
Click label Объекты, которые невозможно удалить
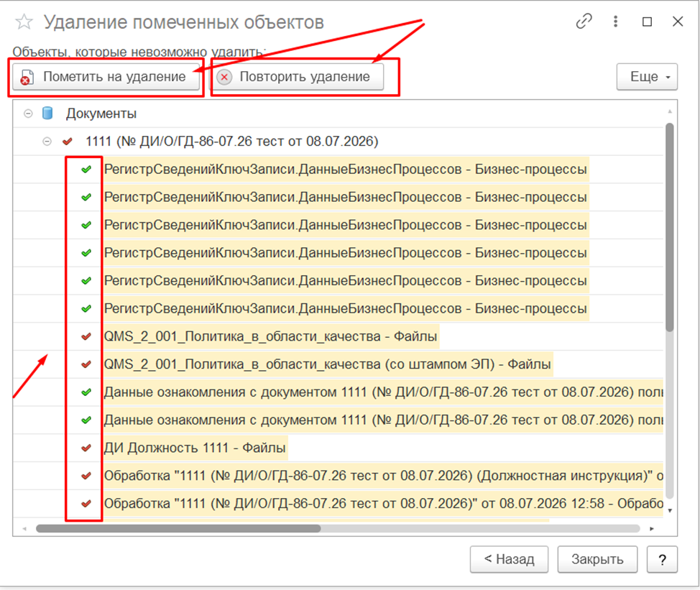tap(139, 52)
